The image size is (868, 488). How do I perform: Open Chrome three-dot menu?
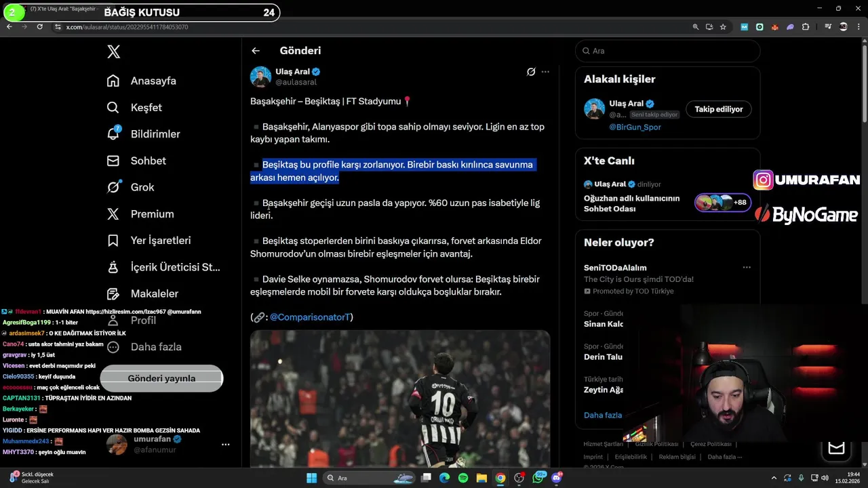pos(859,26)
